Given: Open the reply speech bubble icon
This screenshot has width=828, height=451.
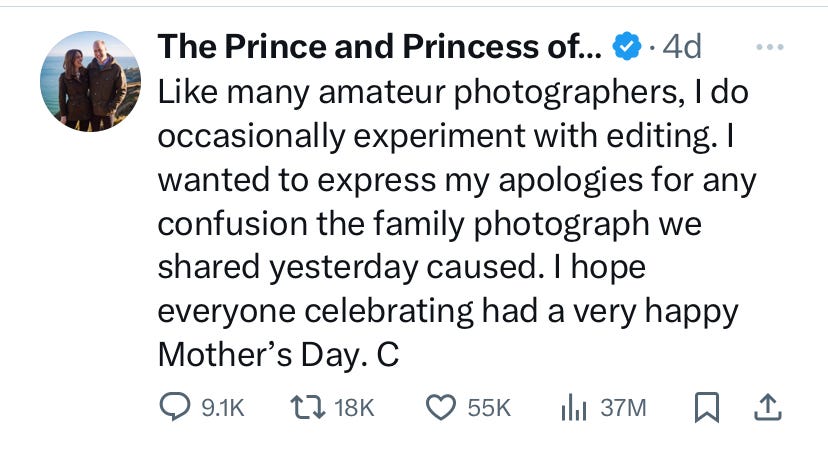Looking at the screenshot, I should pos(175,407).
